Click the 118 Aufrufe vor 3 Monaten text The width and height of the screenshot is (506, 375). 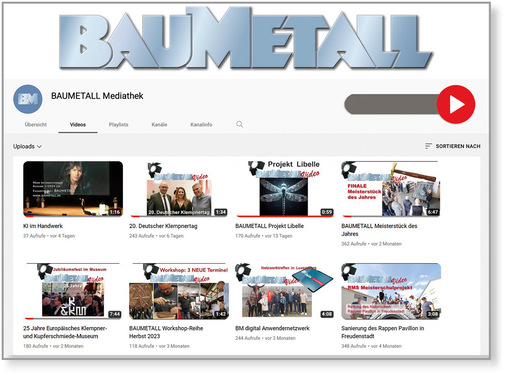159,346
